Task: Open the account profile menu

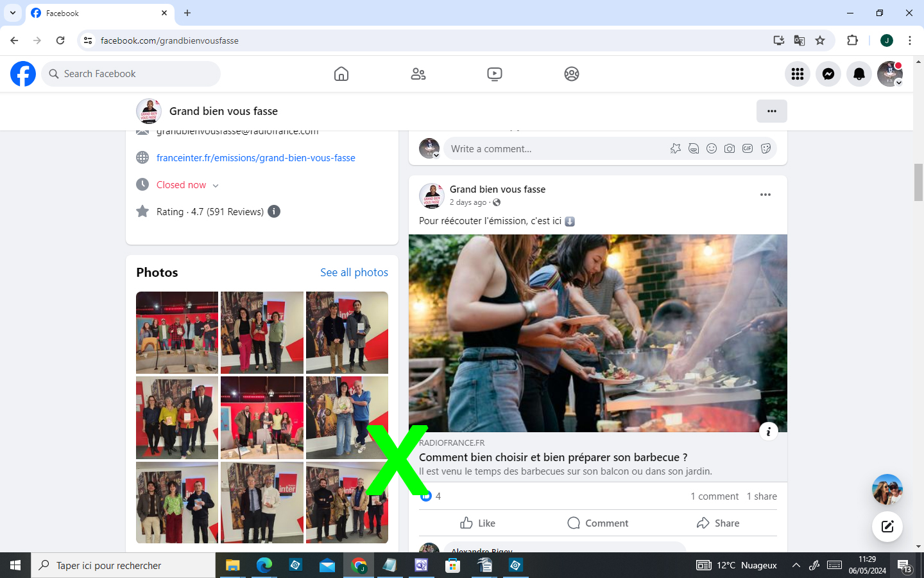Action: [890, 74]
